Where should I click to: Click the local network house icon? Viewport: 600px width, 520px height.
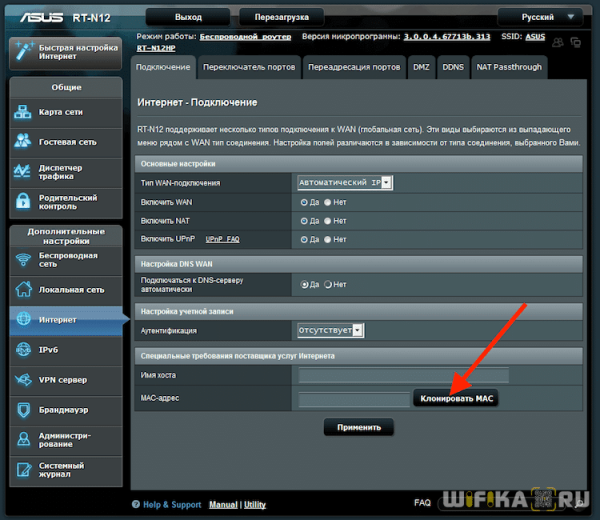click(x=24, y=289)
